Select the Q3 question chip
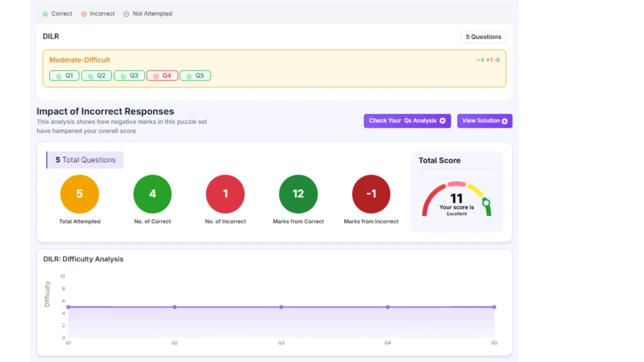644x362 pixels. 129,76
